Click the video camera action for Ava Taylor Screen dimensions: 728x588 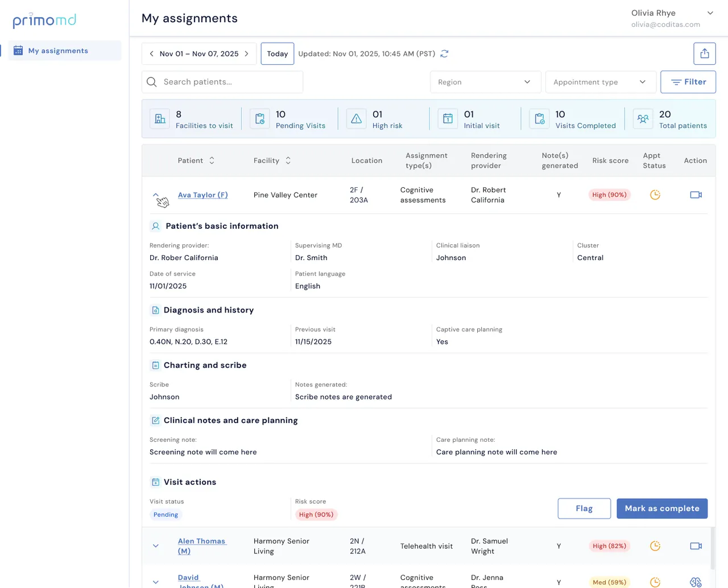696,195
